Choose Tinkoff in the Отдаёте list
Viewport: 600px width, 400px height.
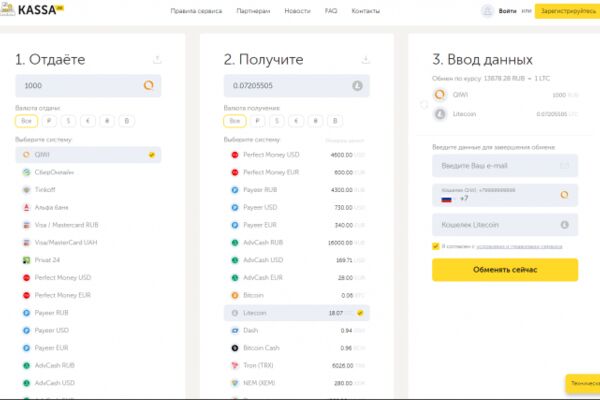click(x=88, y=190)
